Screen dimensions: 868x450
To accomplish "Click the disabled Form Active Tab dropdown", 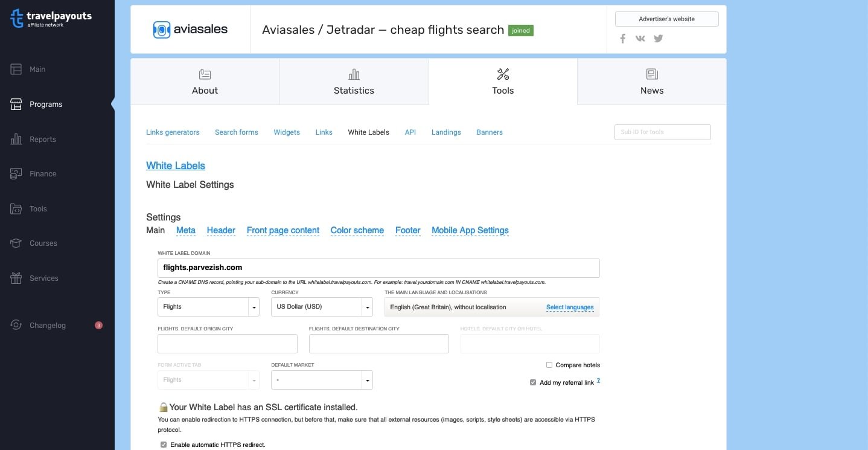I will (208, 380).
